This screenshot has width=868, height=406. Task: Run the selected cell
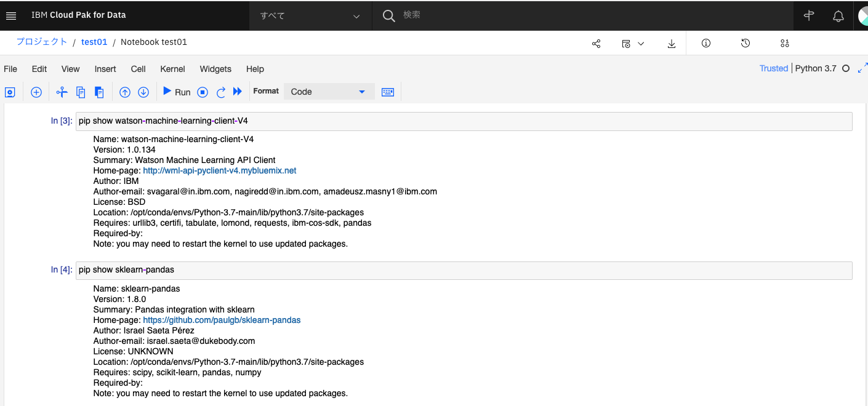[x=177, y=92]
